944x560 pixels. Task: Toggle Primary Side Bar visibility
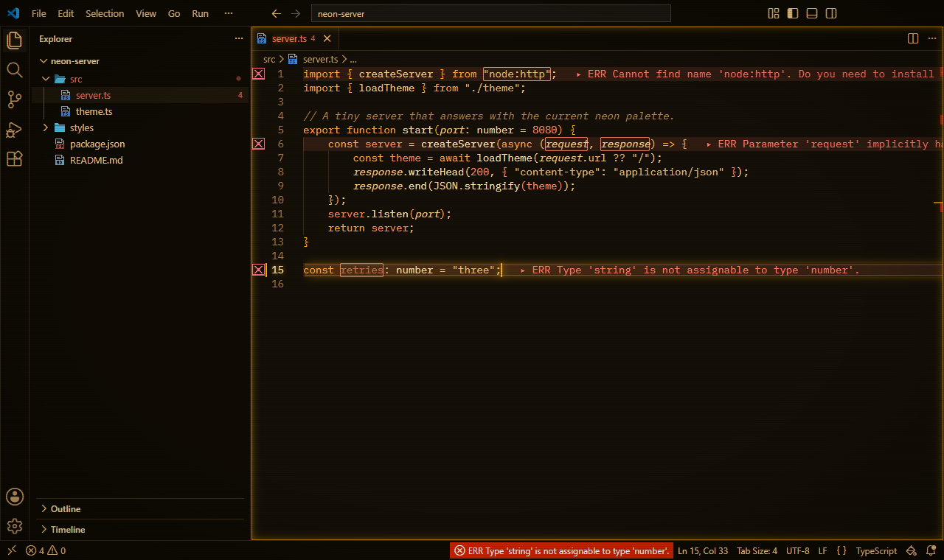point(793,13)
